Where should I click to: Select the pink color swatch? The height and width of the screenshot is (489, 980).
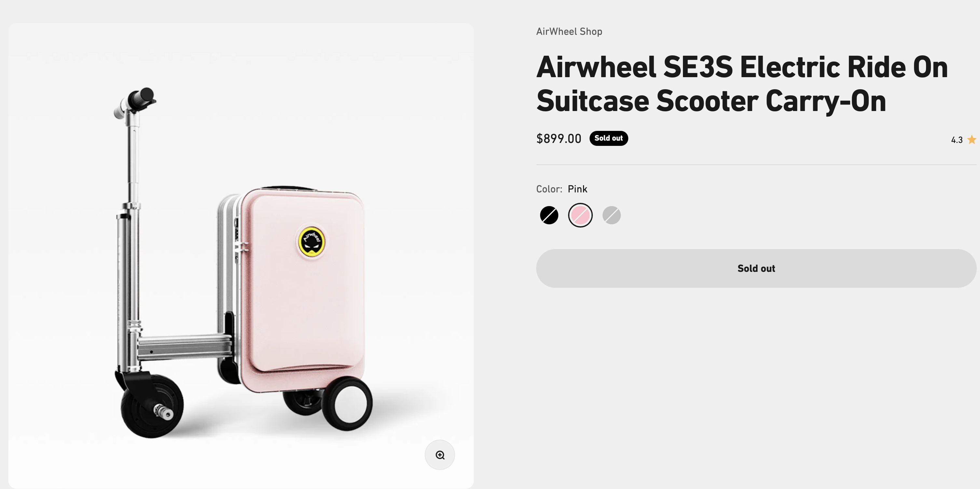click(x=580, y=216)
